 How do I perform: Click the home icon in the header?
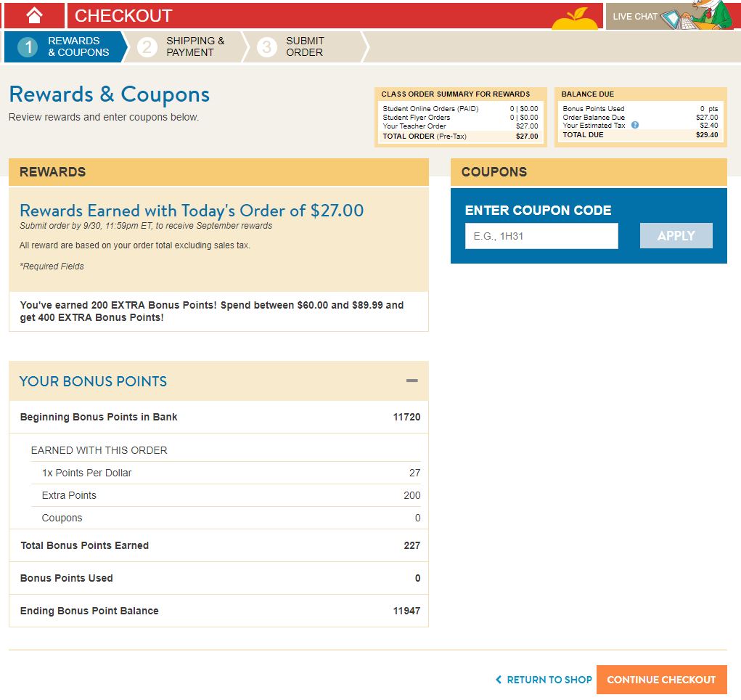click(x=34, y=15)
